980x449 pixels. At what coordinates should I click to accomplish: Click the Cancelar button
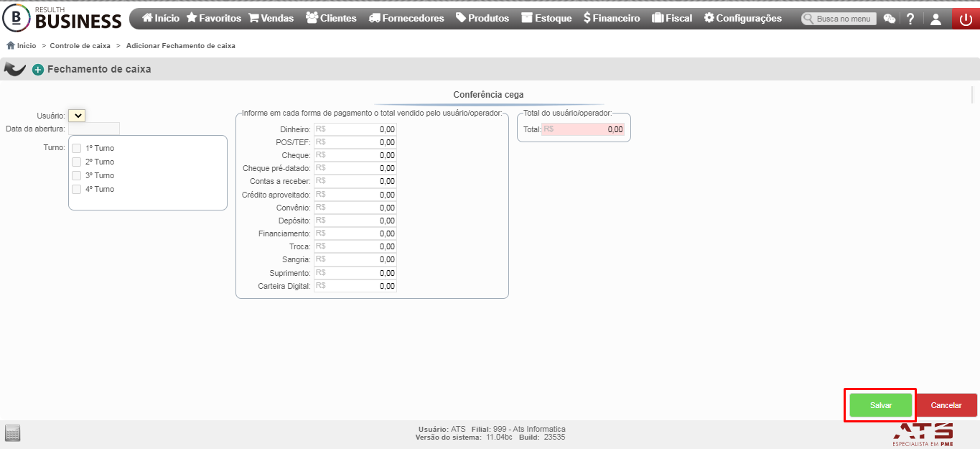[946, 405]
